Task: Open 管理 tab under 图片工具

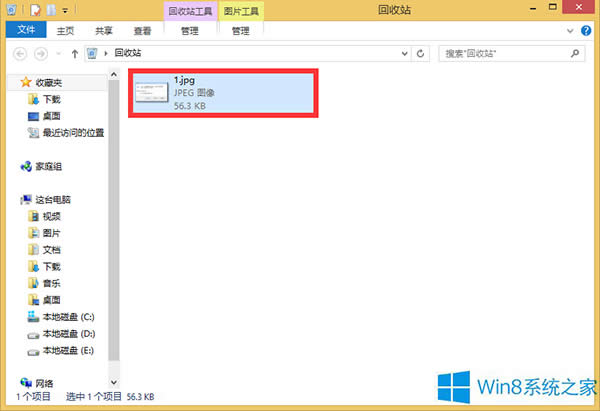Action: (241, 31)
